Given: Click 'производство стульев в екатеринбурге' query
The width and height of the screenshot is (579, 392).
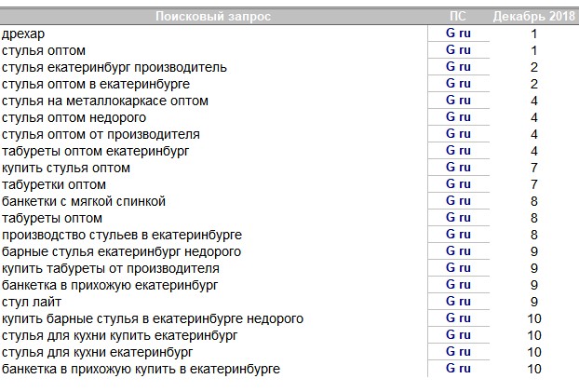Looking at the screenshot, I should (x=122, y=235).
